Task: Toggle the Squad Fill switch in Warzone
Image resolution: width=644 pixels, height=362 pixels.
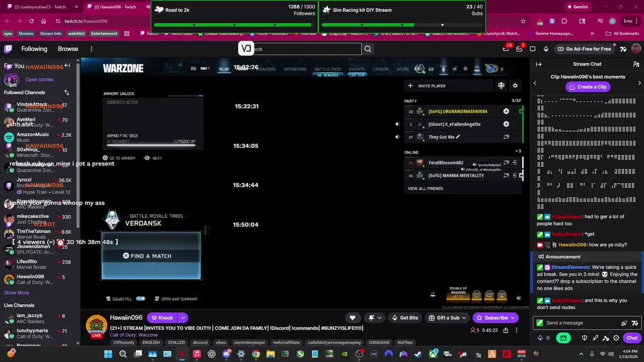Action: coord(140,299)
